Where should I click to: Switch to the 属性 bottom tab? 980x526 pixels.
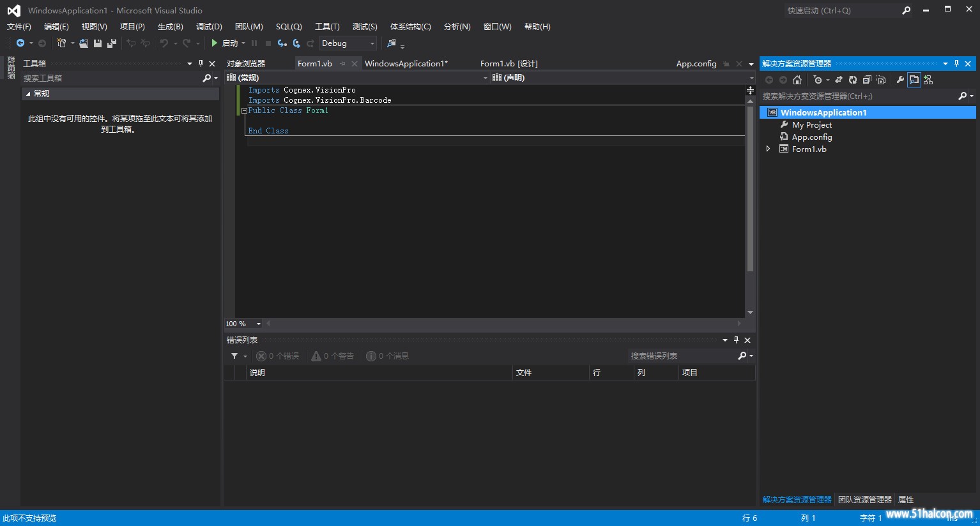pyautogui.click(x=906, y=500)
